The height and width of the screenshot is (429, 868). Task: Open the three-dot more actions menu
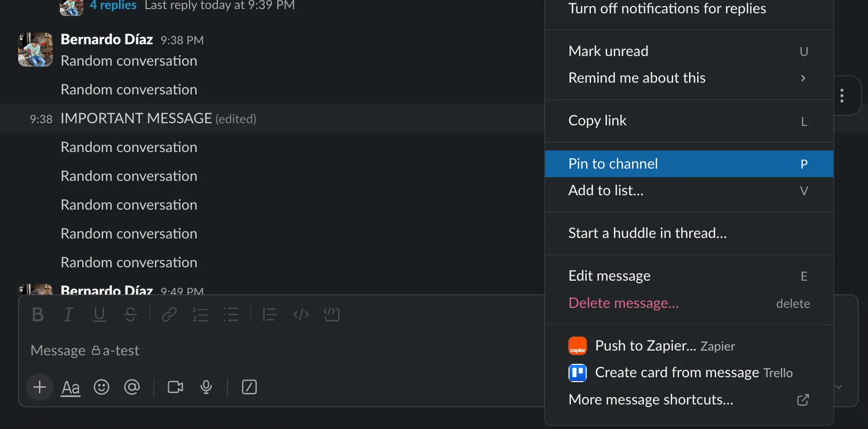(842, 96)
